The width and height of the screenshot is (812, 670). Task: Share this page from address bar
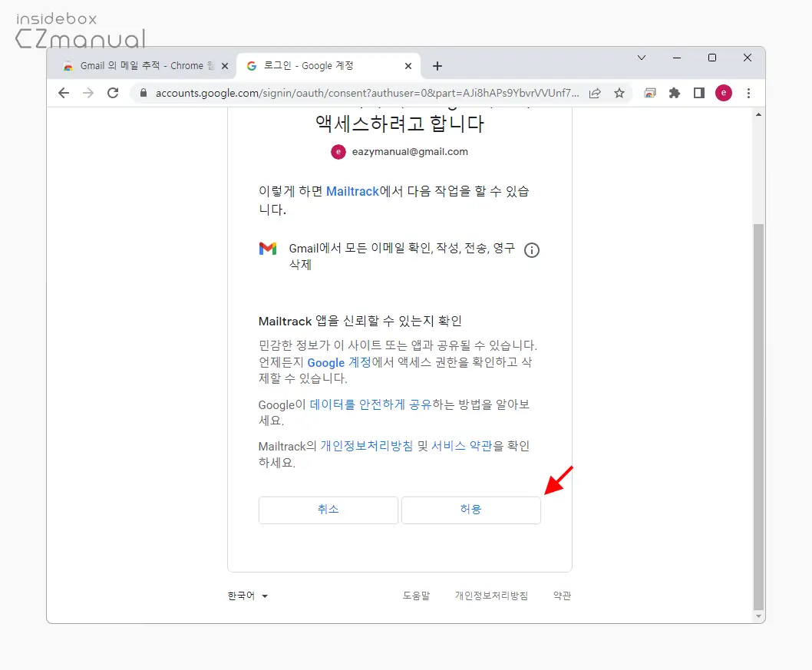point(595,93)
